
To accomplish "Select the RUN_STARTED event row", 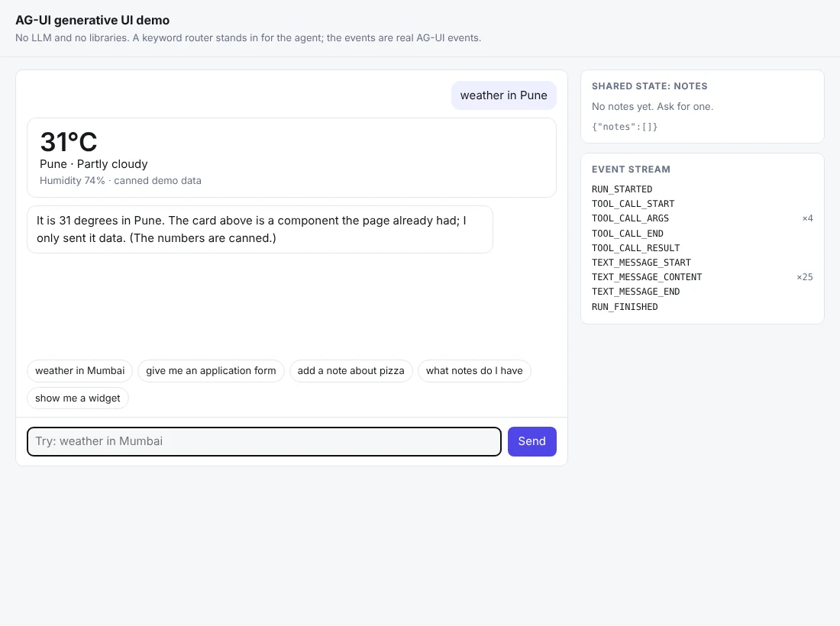I will (x=703, y=189).
